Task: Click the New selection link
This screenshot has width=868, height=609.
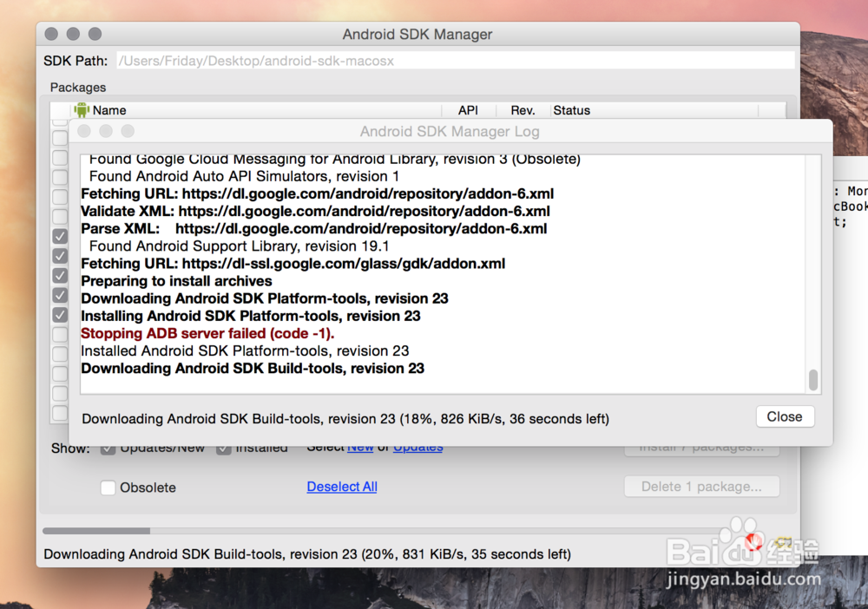Action: pyautogui.click(x=360, y=448)
